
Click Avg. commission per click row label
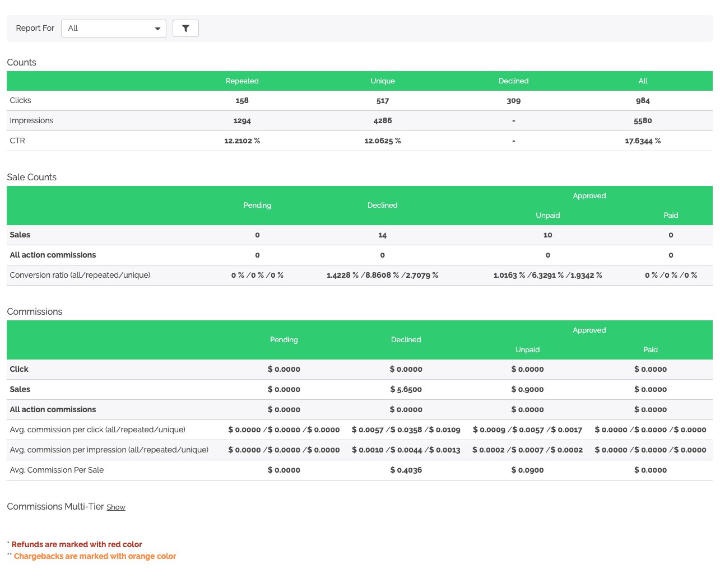97,430
